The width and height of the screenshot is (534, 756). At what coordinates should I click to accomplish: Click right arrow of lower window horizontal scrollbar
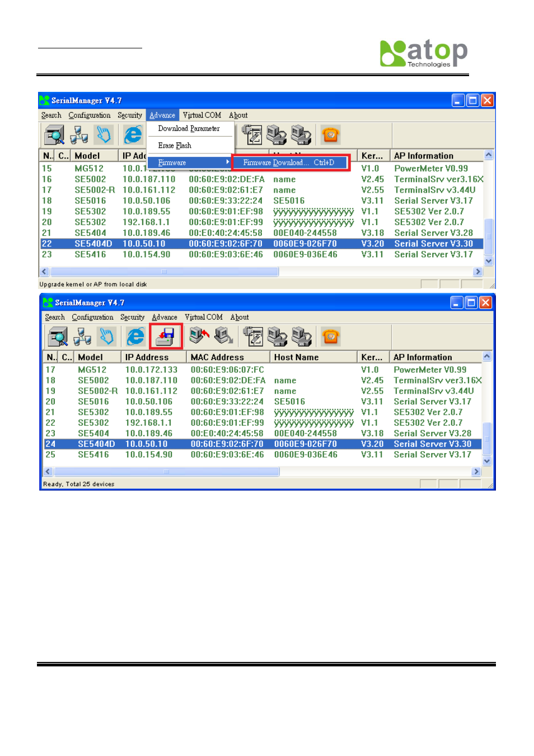[x=476, y=472]
